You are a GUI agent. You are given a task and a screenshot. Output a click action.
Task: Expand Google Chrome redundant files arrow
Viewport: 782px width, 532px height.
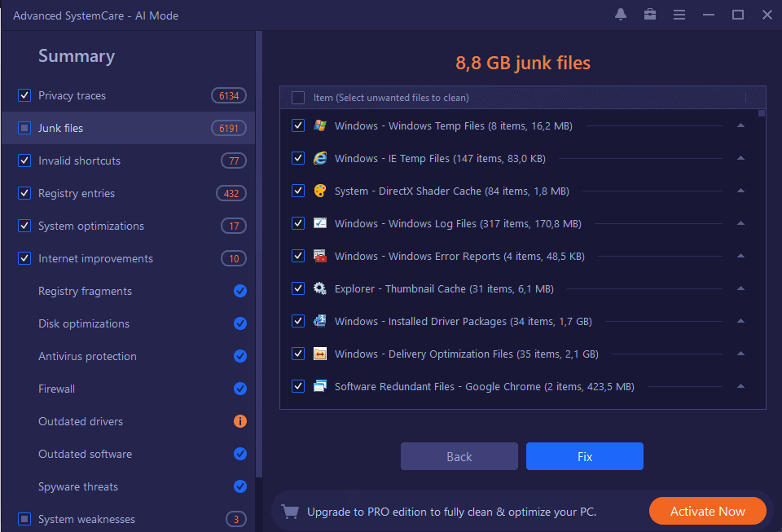pyautogui.click(x=740, y=386)
